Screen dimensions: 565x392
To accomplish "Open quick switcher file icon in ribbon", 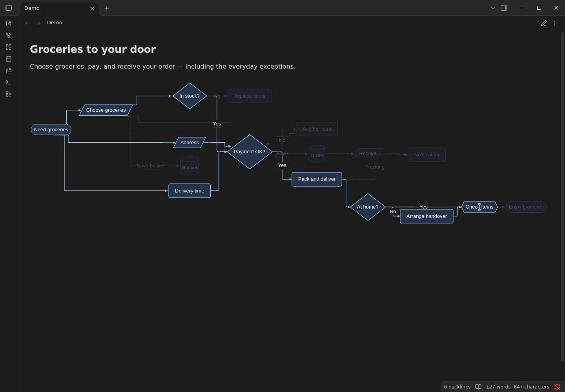I will coord(9,24).
